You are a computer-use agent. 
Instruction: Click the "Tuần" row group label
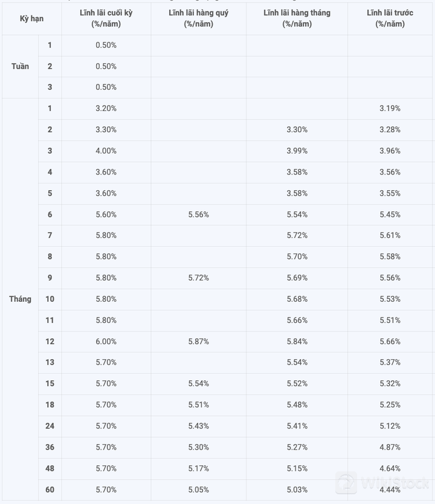pyautogui.click(x=20, y=66)
